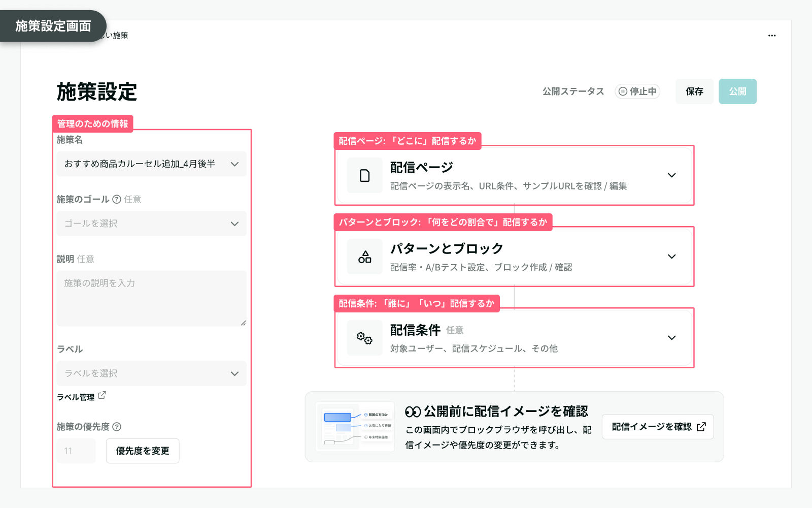The image size is (812, 508).
Task: Click the 停止中 publish status badge
Action: (x=637, y=91)
